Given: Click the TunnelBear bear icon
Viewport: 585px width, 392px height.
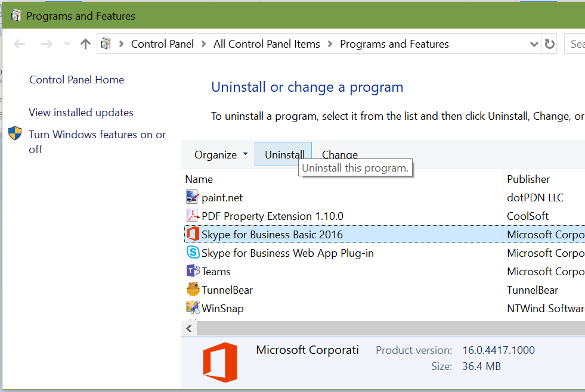Looking at the screenshot, I should click(193, 289).
